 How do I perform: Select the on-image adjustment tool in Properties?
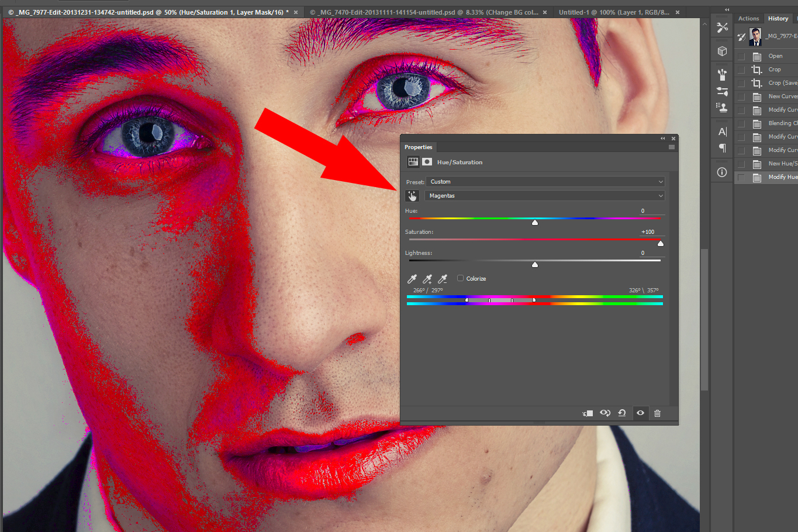(412, 195)
